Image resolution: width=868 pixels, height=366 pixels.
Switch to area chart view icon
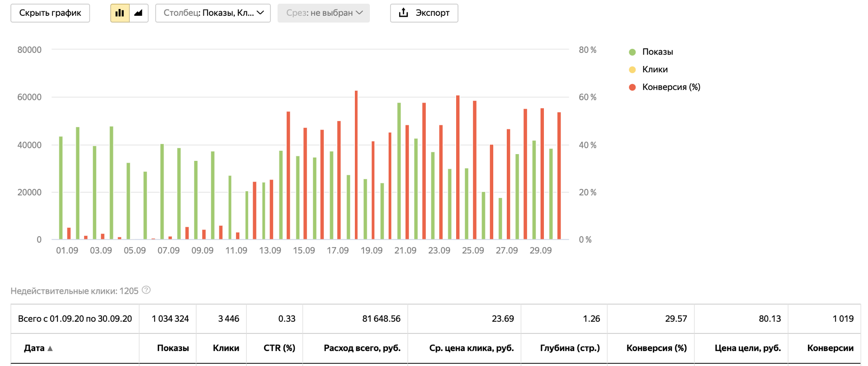(139, 13)
